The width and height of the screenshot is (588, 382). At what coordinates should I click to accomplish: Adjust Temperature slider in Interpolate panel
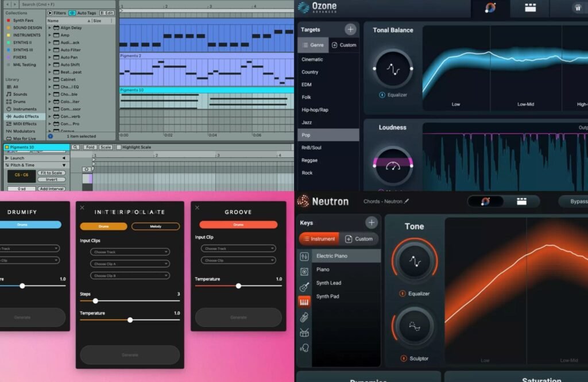(x=130, y=320)
